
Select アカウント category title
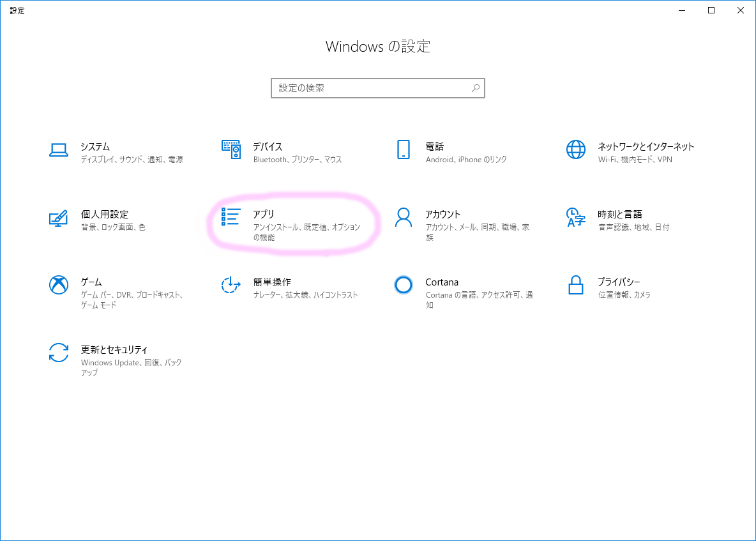442,215
